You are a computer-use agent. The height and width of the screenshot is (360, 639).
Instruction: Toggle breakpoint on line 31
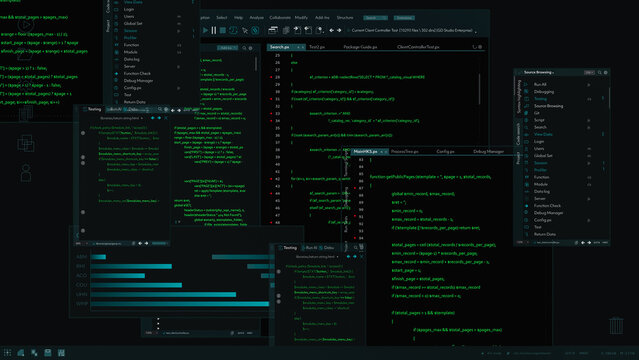[x=271, y=99]
